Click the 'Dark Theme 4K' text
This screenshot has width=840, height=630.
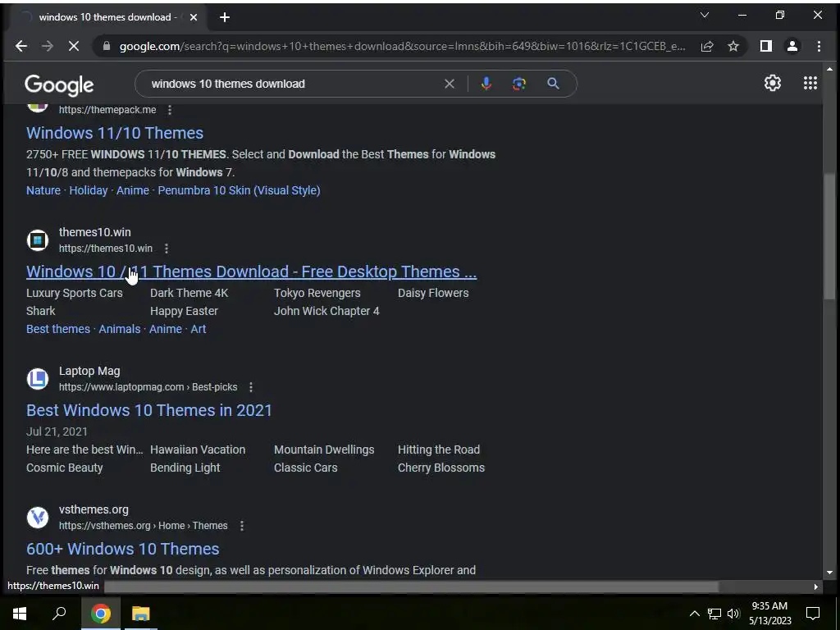tap(189, 293)
